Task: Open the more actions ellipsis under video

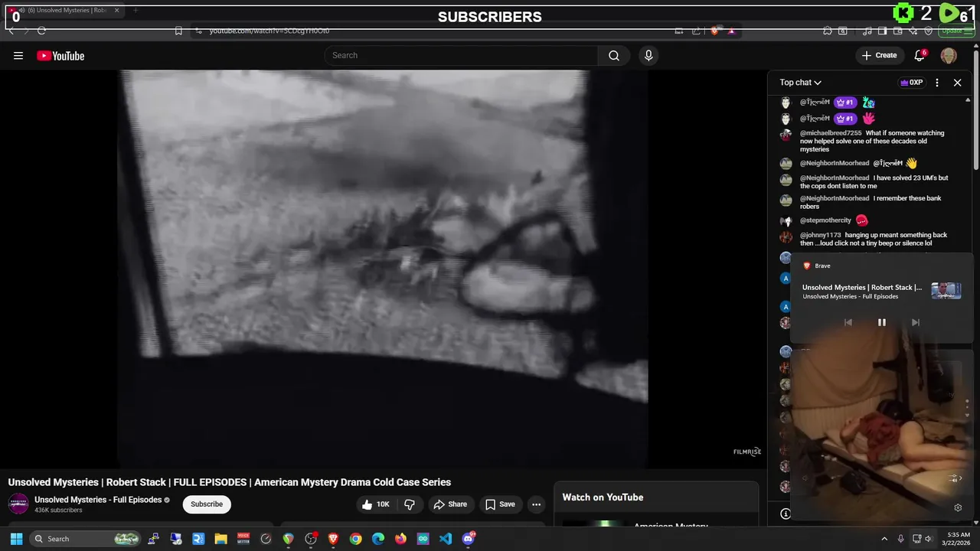Action: point(536,504)
